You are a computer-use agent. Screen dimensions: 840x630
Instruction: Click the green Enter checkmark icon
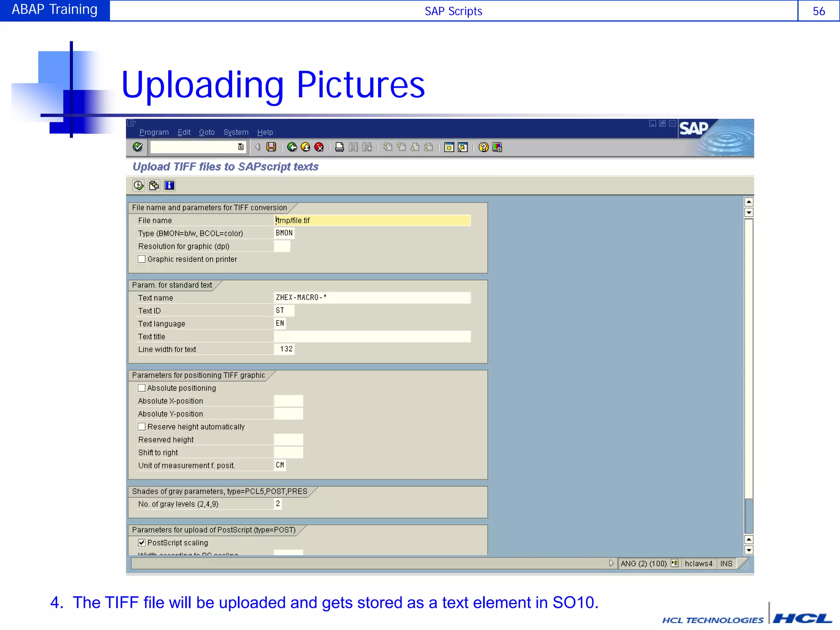pyautogui.click(x=138, y=147)
